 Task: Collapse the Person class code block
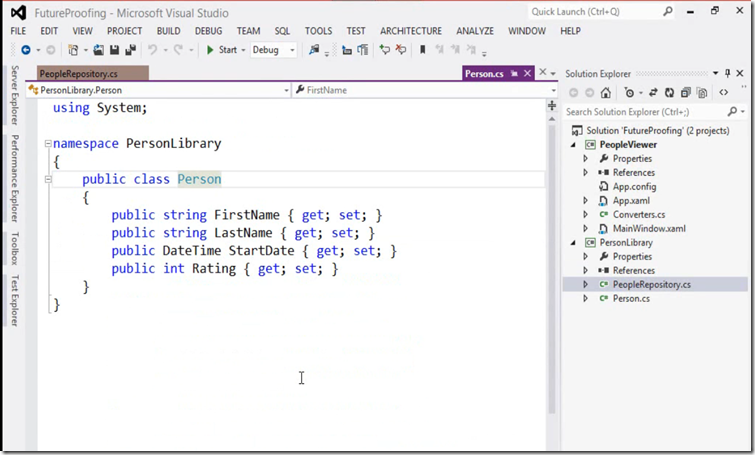pyautogui.click(x=48, y=179)
